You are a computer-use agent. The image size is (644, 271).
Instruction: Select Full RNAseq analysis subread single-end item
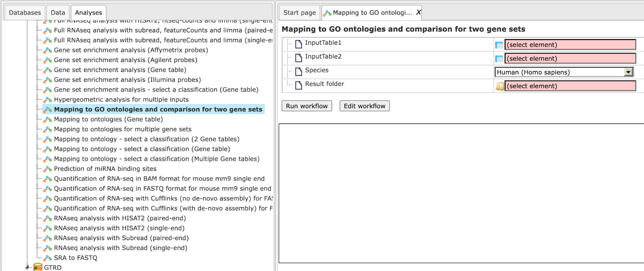[x=163, y=40]
